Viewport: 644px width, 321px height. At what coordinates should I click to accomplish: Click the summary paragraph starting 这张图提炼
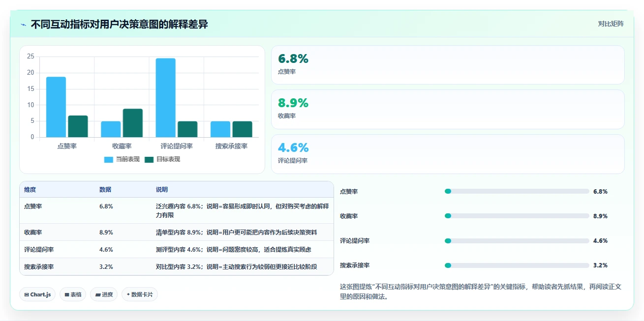click(481, 292)
